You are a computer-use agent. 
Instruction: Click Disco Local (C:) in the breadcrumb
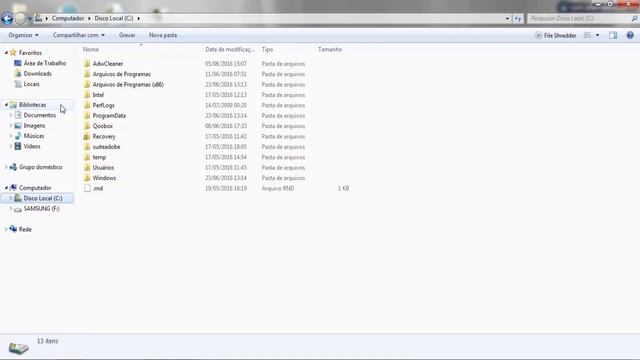tap(114, 18)
